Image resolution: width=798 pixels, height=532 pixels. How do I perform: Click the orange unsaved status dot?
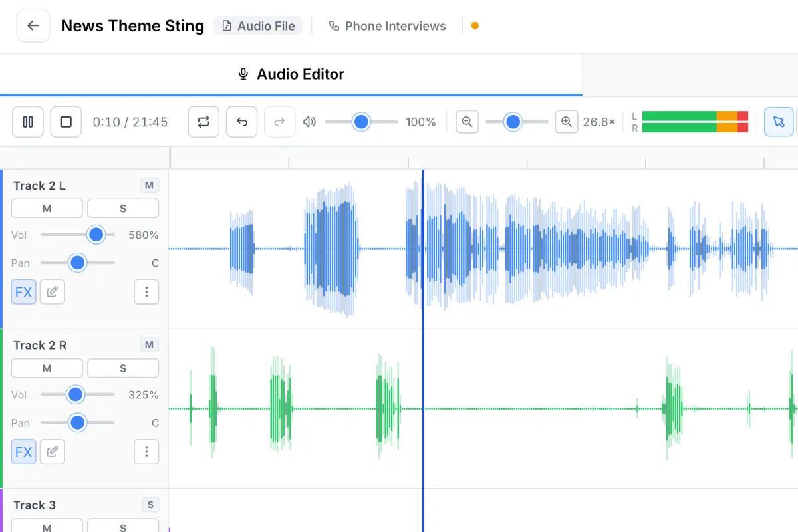coord(475,26)
